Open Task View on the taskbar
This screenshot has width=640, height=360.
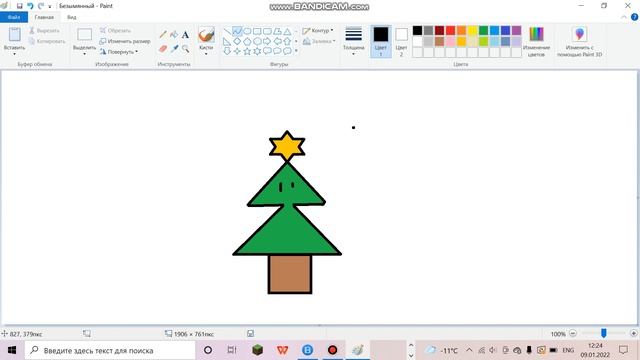click(x=232, y=350)
